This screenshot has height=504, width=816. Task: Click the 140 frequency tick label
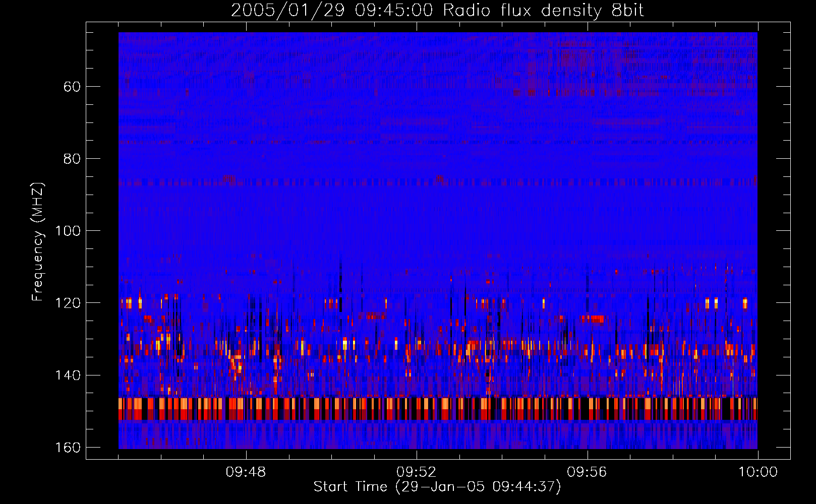point(68,375)
